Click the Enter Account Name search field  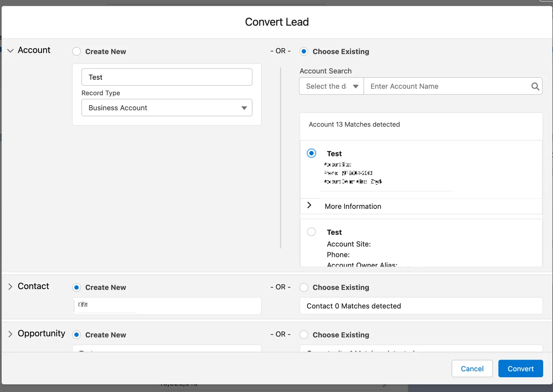coord(447,86)
